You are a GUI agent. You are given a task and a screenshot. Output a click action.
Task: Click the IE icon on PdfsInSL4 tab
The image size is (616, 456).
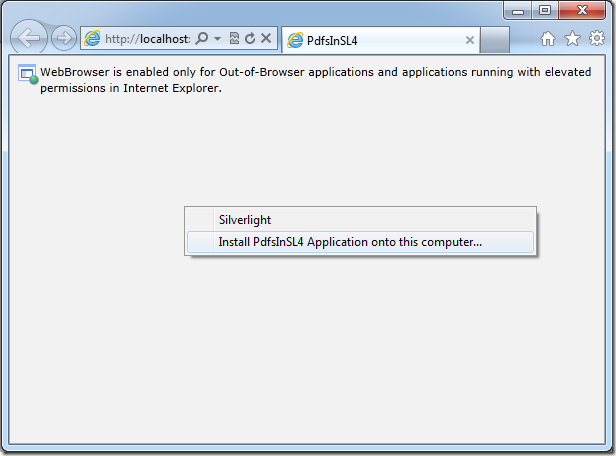coord(295,40)
